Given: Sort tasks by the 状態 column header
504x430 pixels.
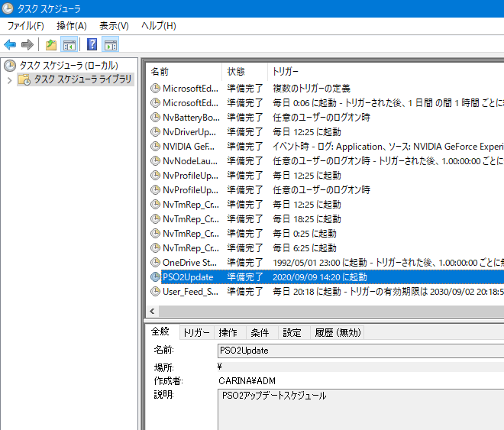Looking at the screenshot, I should coord(244,72).
